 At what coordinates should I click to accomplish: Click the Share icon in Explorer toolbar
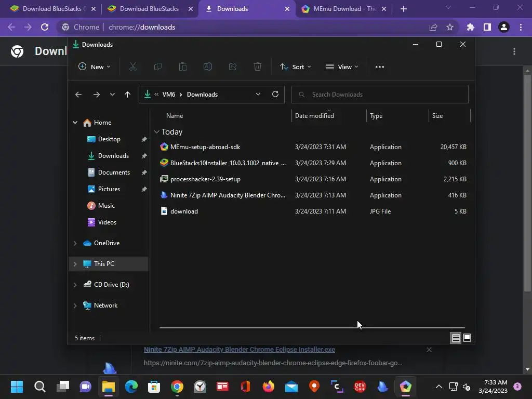click(232, 67)
